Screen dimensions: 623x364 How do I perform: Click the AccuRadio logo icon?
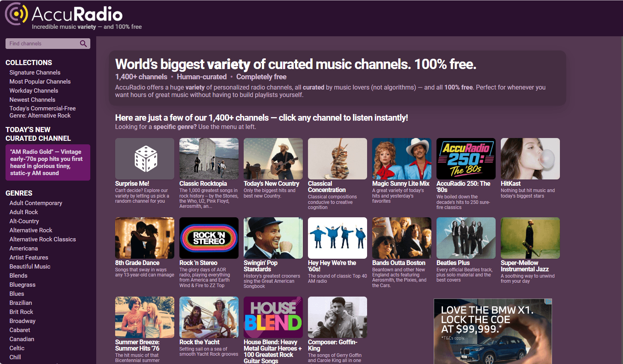click(x=17, y=14)
